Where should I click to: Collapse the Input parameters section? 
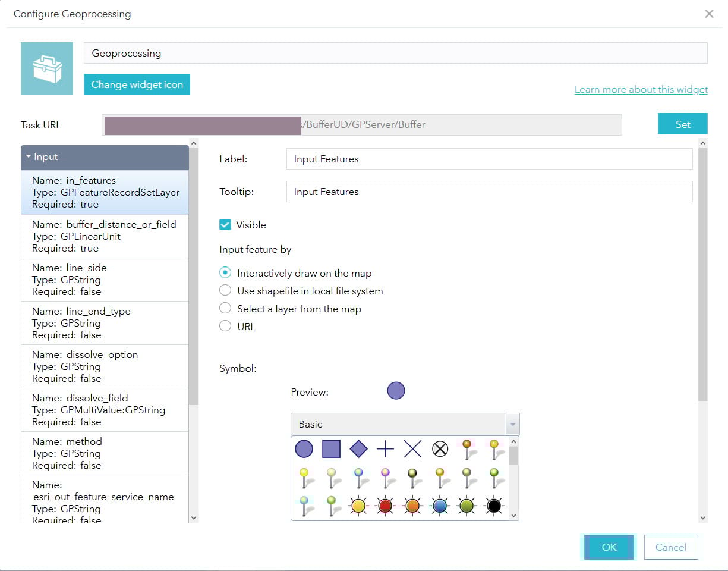coord(105,157)
